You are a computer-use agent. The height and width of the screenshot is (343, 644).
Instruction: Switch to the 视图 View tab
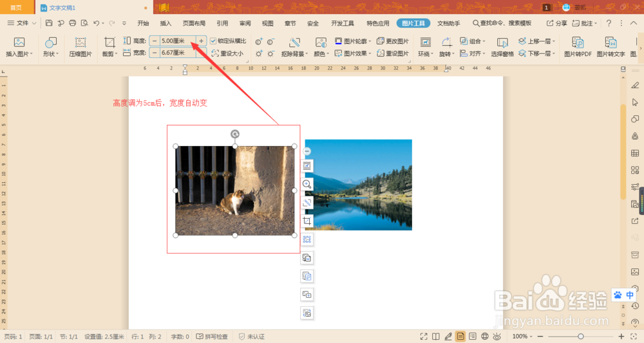pyautogui.click(x=268, y=23)
